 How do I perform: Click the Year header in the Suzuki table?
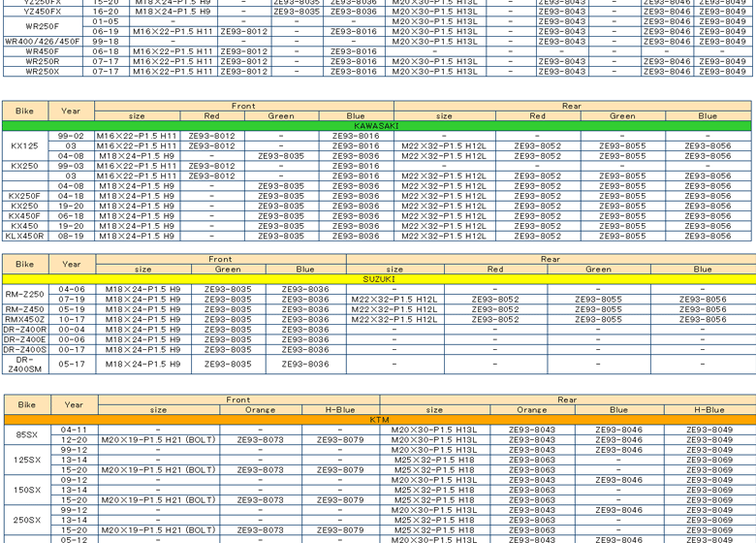click(73, 265)
